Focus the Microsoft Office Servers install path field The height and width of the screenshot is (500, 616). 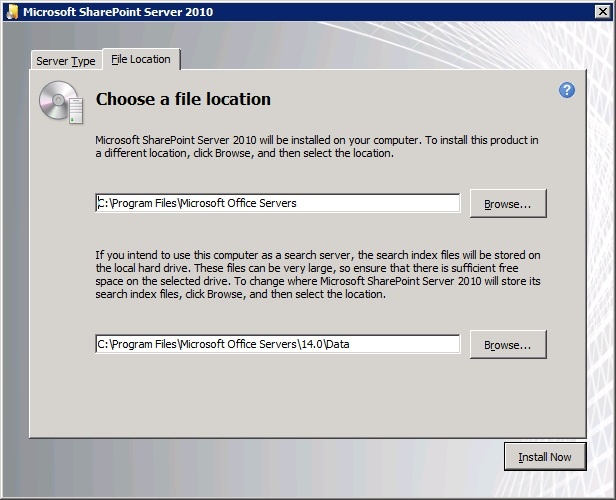click(x=277, y=203)
